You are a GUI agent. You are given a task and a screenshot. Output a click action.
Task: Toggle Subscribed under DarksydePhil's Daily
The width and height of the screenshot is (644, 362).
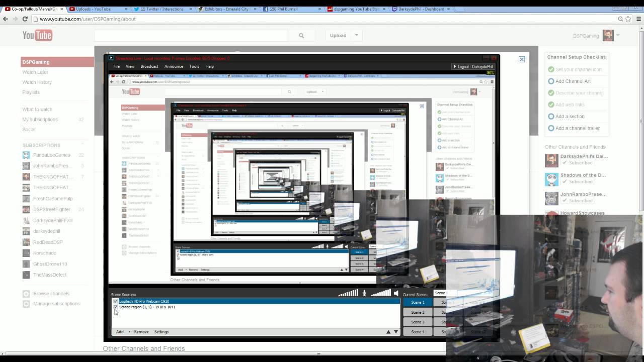pos(577,163)
